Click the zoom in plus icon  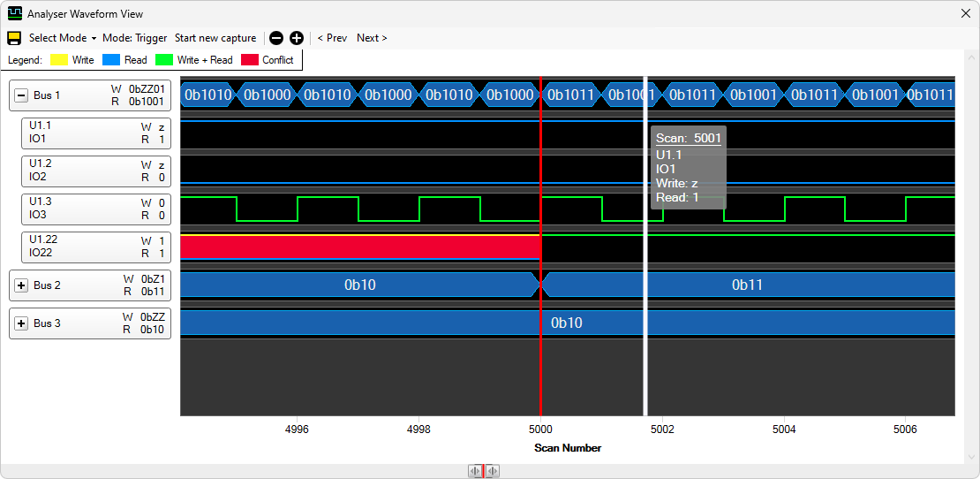point(297,38)
